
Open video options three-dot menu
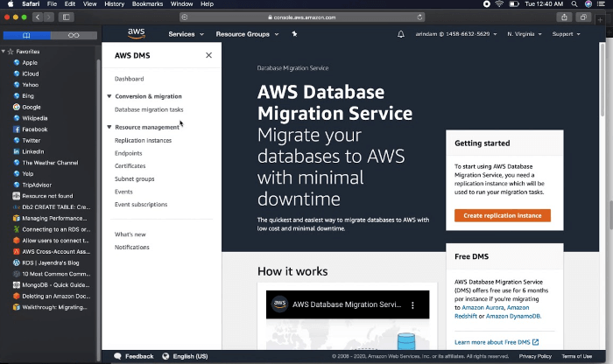[x=414, y=304]
